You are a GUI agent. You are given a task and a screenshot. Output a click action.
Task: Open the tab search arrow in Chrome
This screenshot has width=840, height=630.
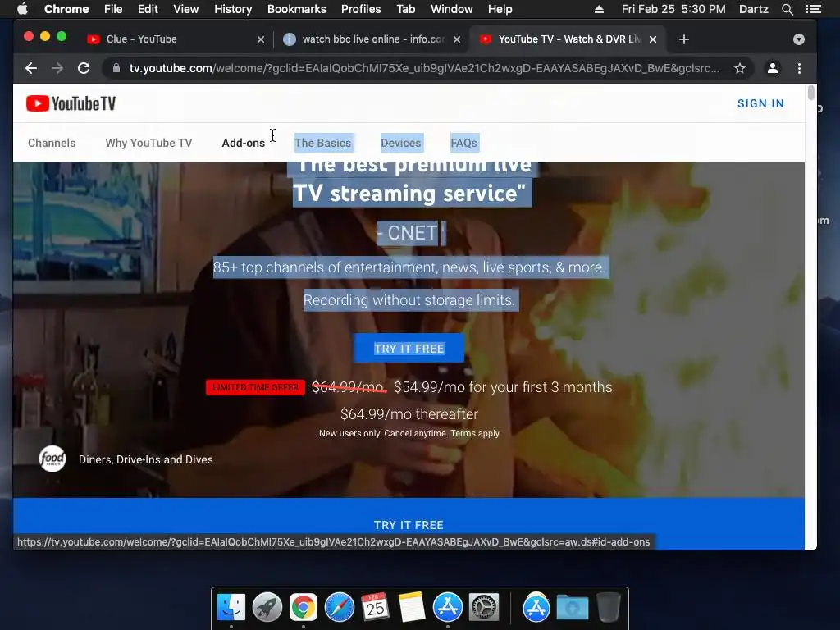tap(799, 39)
